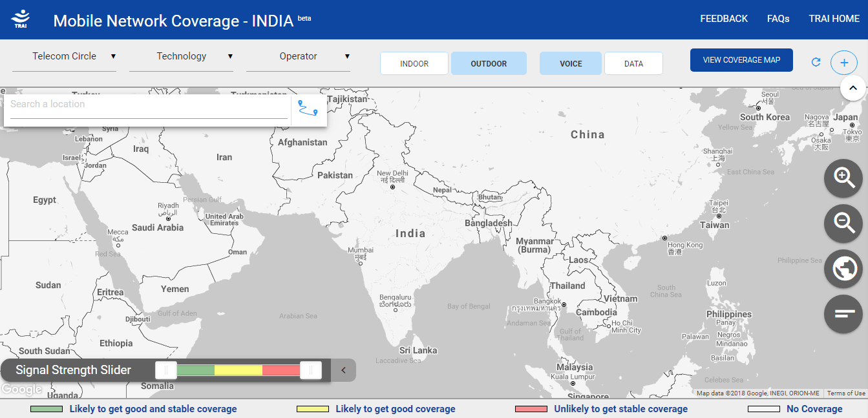
Task: Click the white No Coverage legend swatch
Action: [764, 409]
